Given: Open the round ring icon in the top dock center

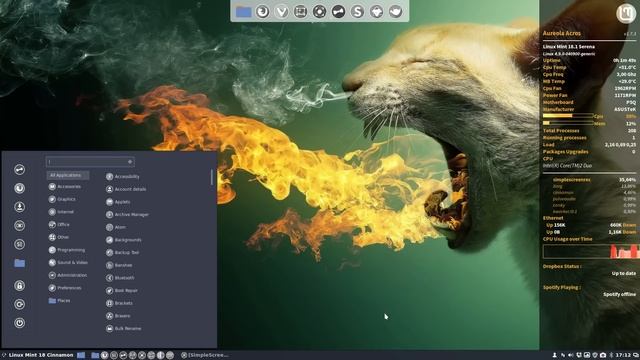Looking at the screenshot, I should pos(320,11).
